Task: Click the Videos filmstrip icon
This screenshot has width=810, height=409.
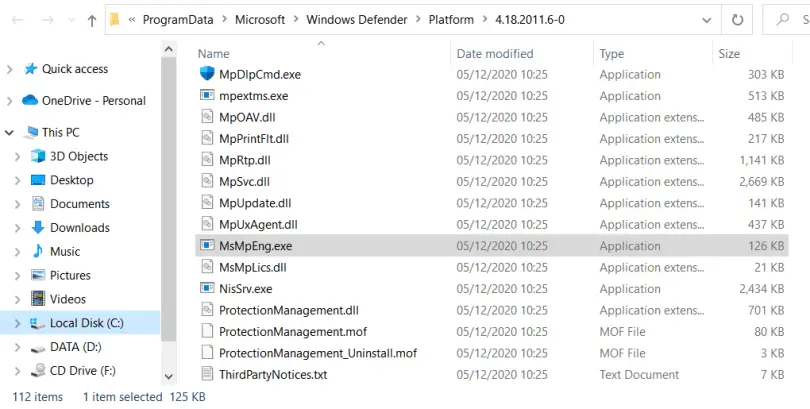Action: (38, 298)
